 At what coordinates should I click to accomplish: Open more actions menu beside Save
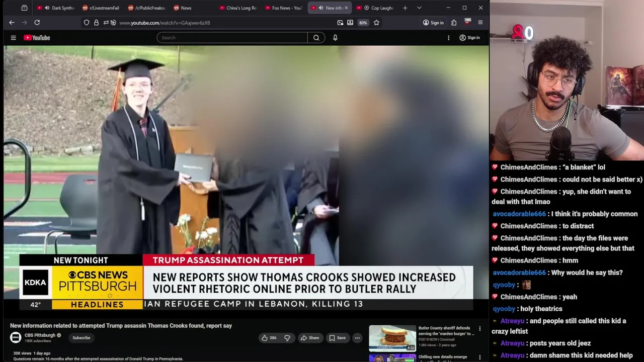[357, 338]
